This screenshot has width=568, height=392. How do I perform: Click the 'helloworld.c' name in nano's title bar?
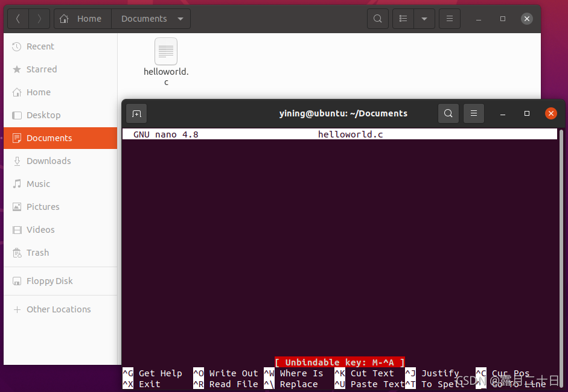pyautogui.click(x=350, y=134)
